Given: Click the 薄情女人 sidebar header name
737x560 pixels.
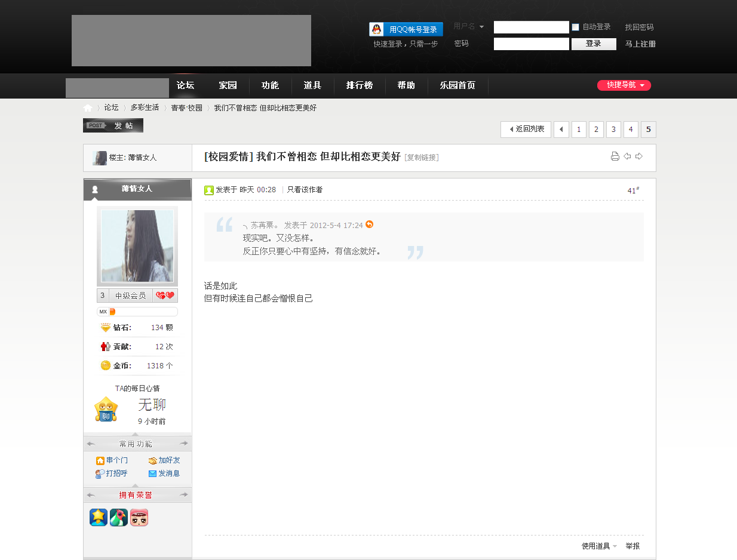Looking at the screenshot, I should (137, 189).
